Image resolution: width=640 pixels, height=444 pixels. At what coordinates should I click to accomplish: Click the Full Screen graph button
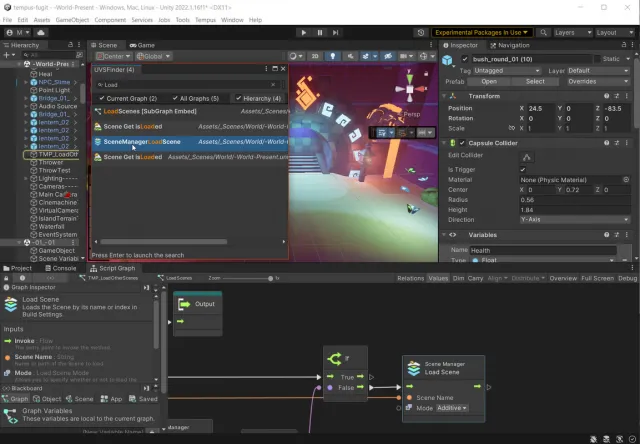pos(597,278)
